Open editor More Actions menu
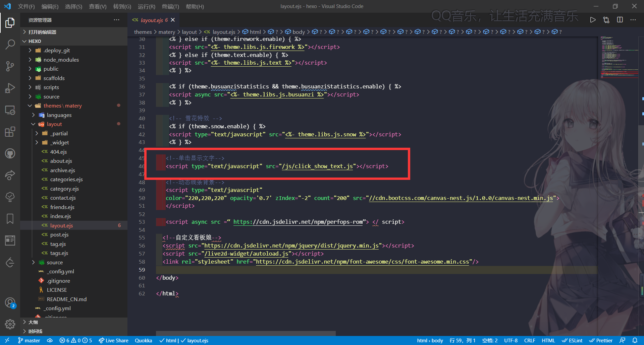The height and width of the screenshot is (345, 644). point(633,20)
